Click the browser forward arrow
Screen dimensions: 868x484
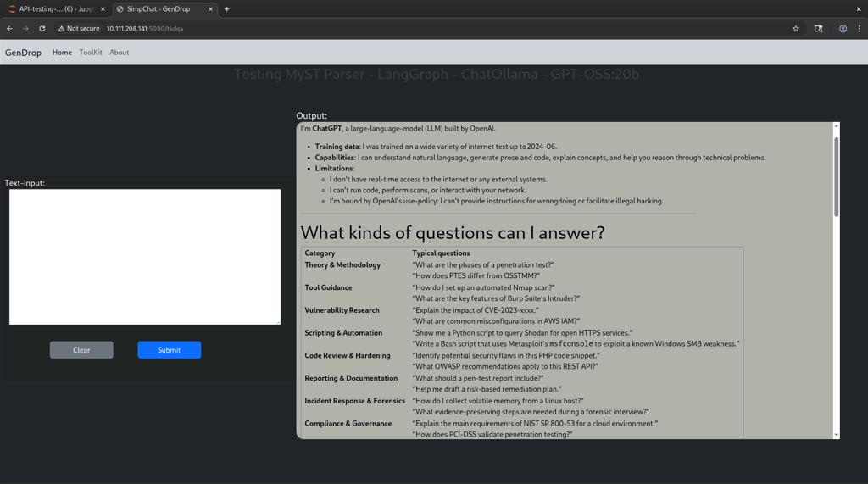point(25,28)
